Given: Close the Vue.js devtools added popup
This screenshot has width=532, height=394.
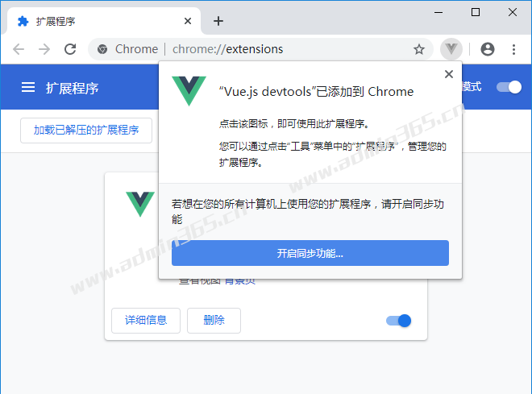Looking at the screenshot, I should coord(449,74).
